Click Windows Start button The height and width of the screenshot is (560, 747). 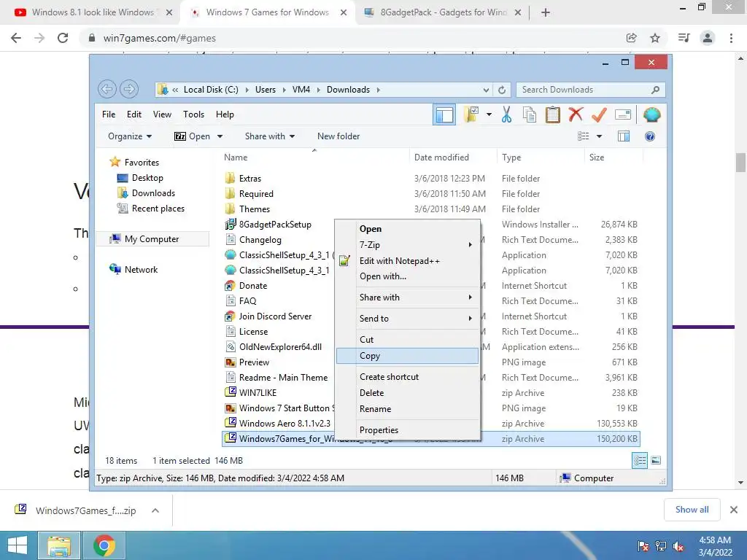[x=18, y=545]
